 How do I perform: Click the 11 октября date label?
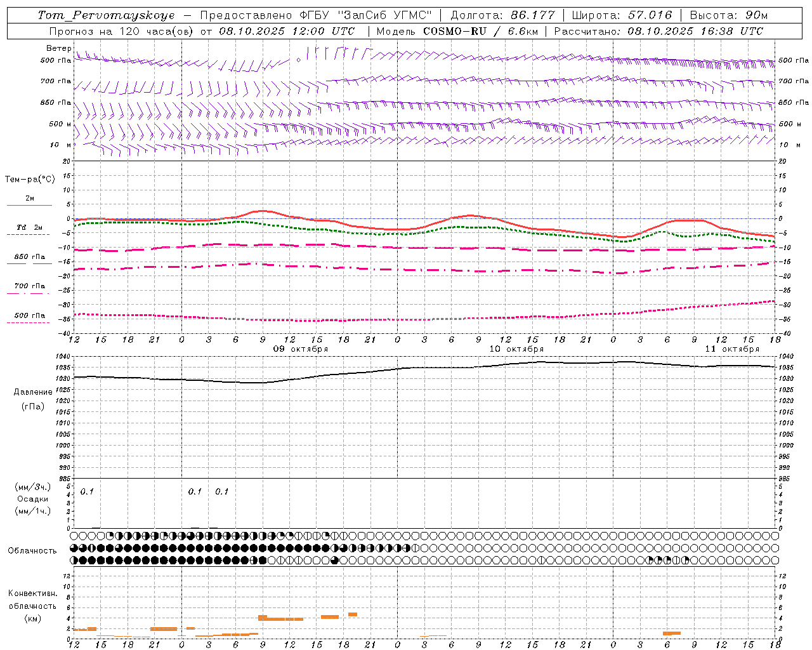click(731, 349)
